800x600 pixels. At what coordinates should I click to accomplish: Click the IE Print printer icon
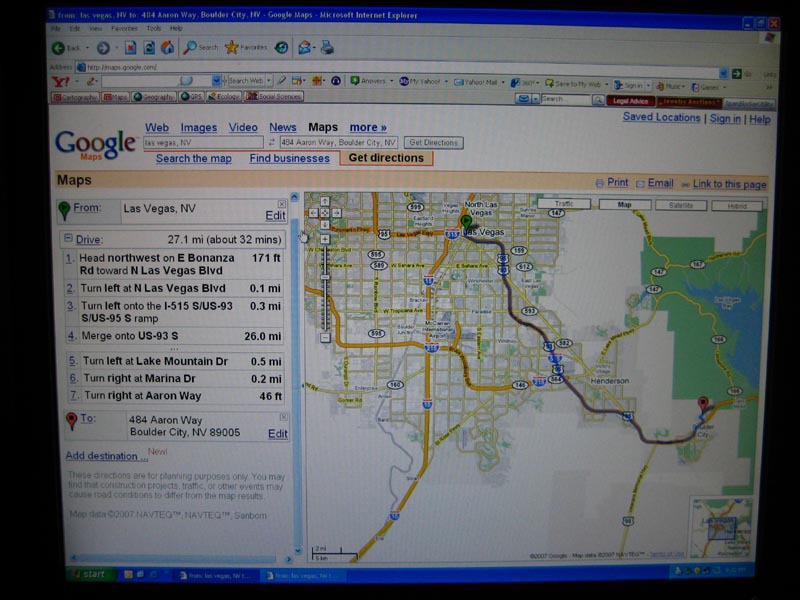point(327,48)
